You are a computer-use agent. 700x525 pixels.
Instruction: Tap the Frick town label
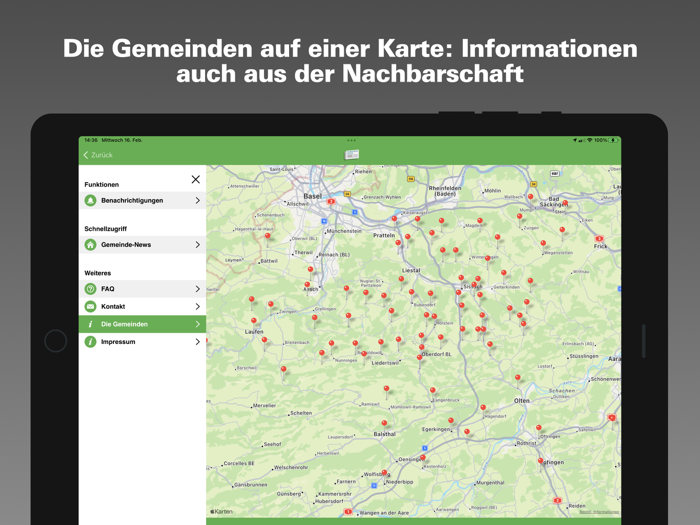[x=600, y=246]
